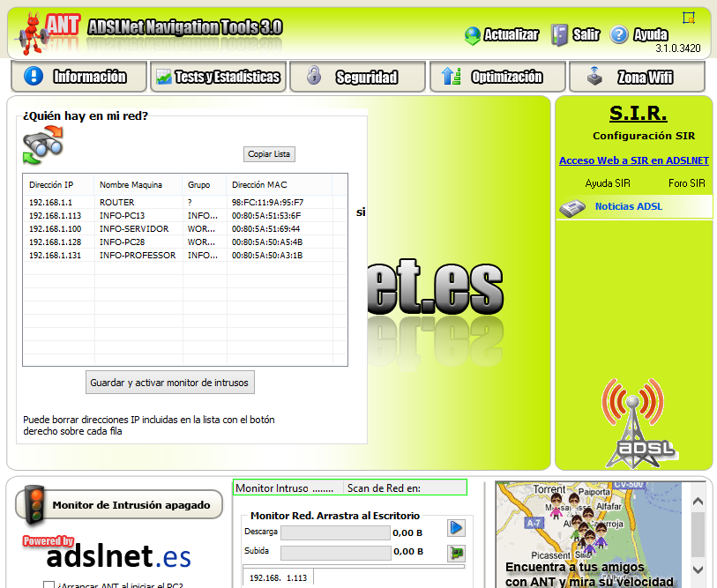Click the green network card icon
717x588 pixels.
456,554
